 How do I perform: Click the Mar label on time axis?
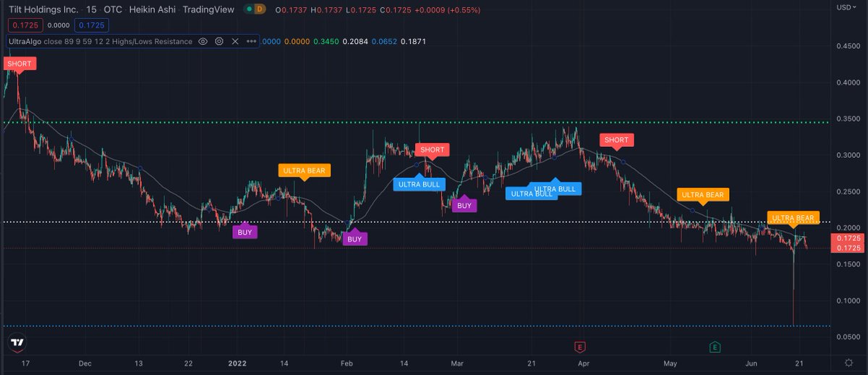point(456,362)
